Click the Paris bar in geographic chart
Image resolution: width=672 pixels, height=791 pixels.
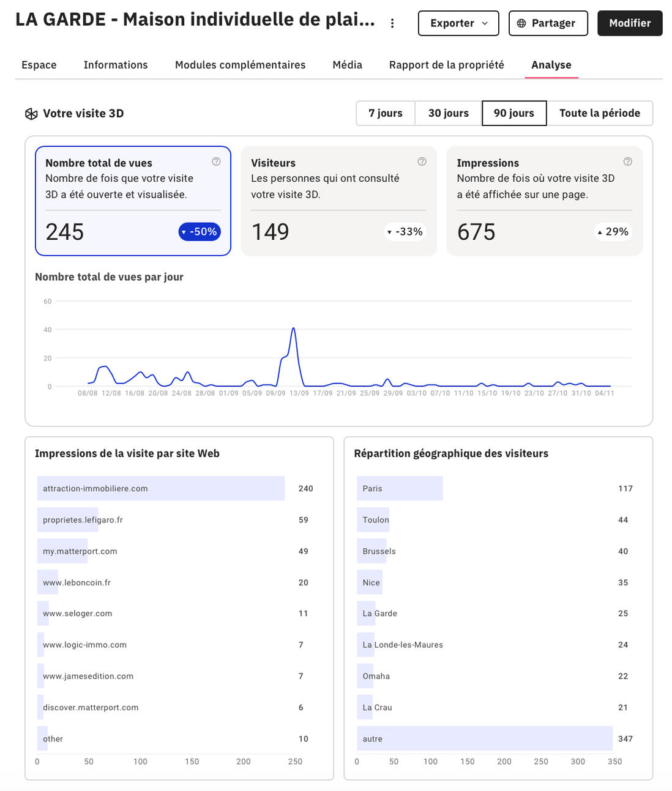tap(400, 489)
